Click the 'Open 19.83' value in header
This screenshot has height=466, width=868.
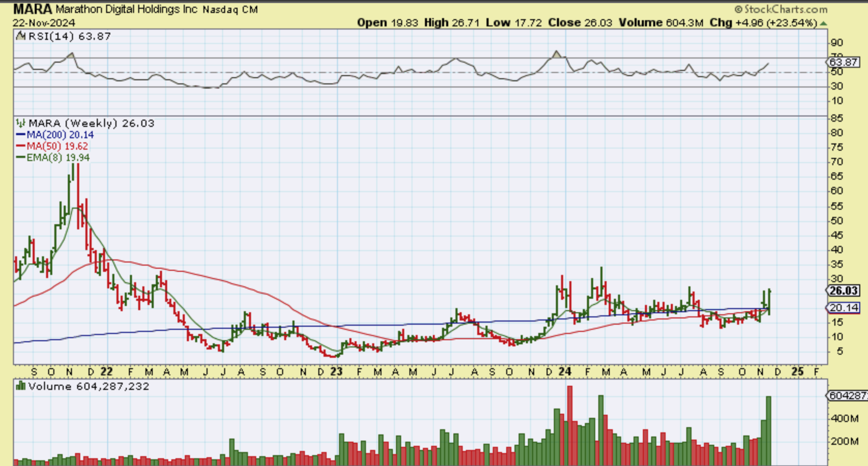click(387, 23)
